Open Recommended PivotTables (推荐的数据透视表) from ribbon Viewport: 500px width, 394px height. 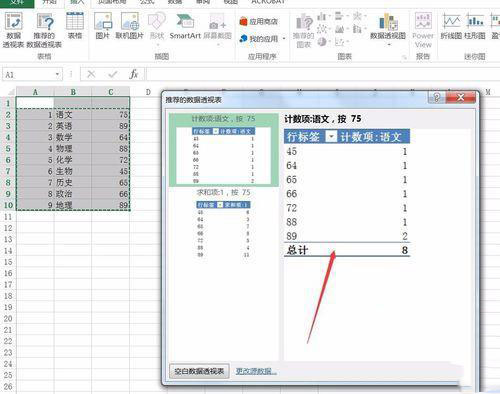tap(45, 22)
